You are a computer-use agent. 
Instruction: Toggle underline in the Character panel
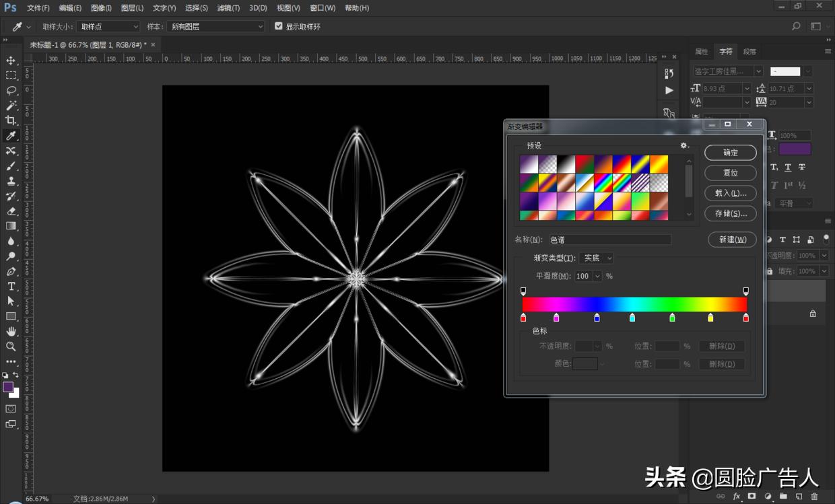point(789,168)
